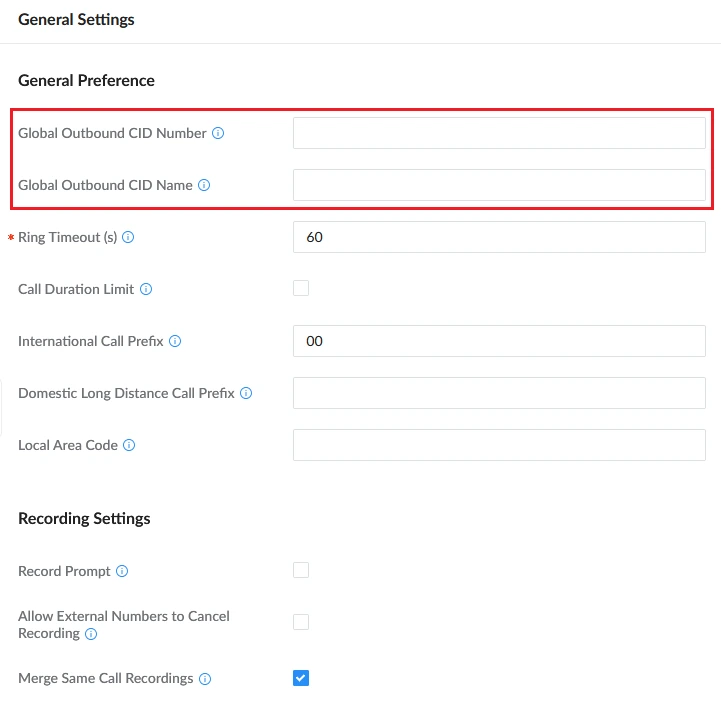Focus the Global Outbound CID Number field
Image resolution: width=721 pixels, height=705 pixels.
point(499,133)
